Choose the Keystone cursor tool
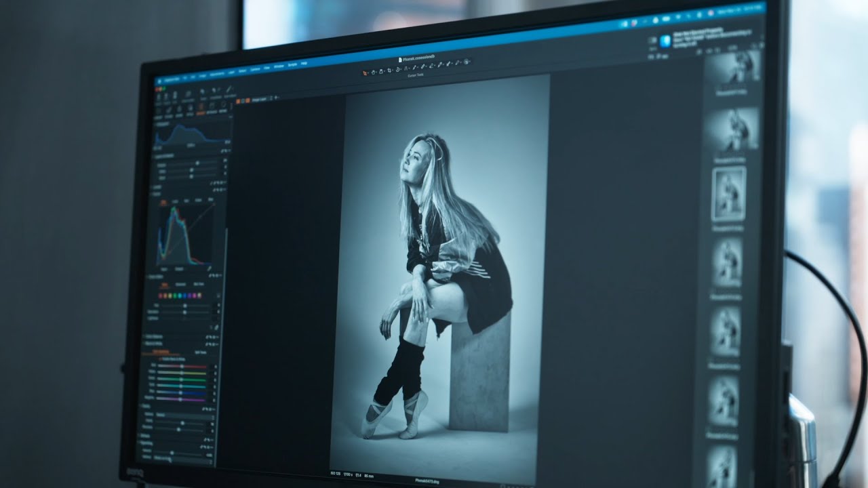868x488 pixels. click(x=406, y=68)
